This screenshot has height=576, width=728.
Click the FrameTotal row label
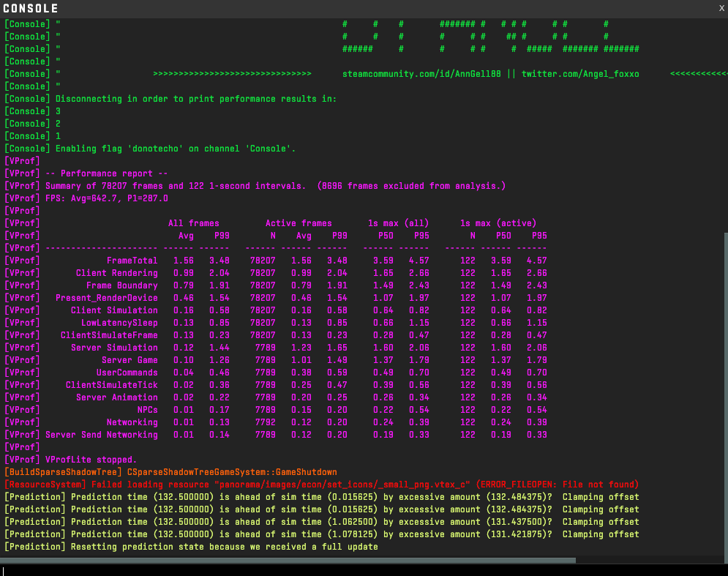click(x=132, y=261)
